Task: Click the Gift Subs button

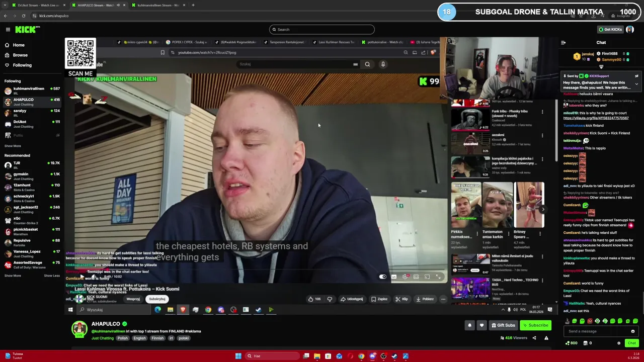Action: (x=503, y=325)
